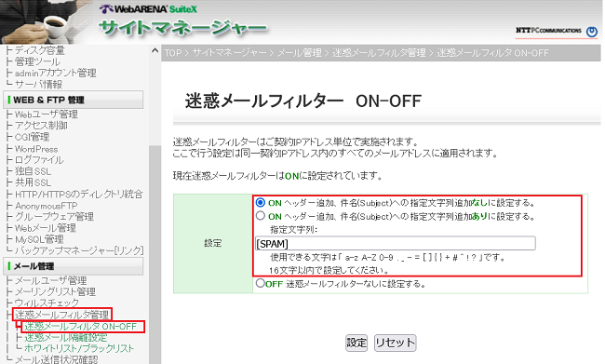Screen dimensions: 605x364
Task: Open AnonymousFTP in sidebar
Action: pyautogui.click(x=46, y=206)
